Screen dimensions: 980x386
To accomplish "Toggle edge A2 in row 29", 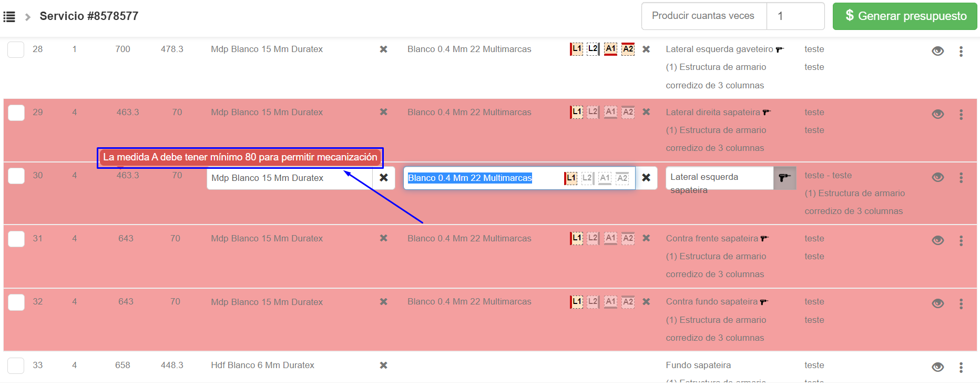I will tap(628, 112).
